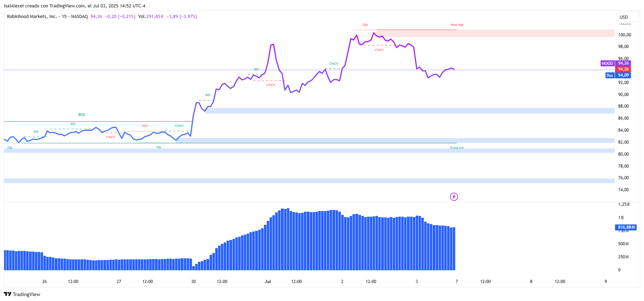This screenshot has height=301, width=644.
Task: Select the Robinhood Markets, Inc. symbol title
Action: 32,17
